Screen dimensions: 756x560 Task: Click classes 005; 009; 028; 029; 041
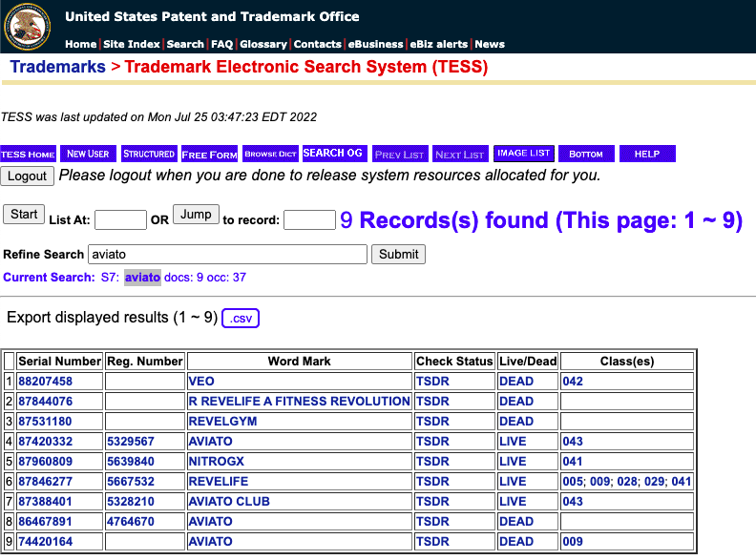tap(627, 482)
